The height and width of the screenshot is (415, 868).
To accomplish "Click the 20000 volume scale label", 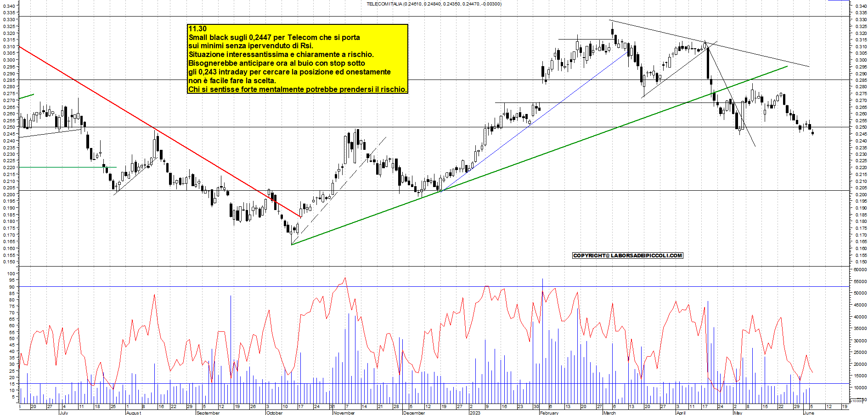I will coord(860,364).
